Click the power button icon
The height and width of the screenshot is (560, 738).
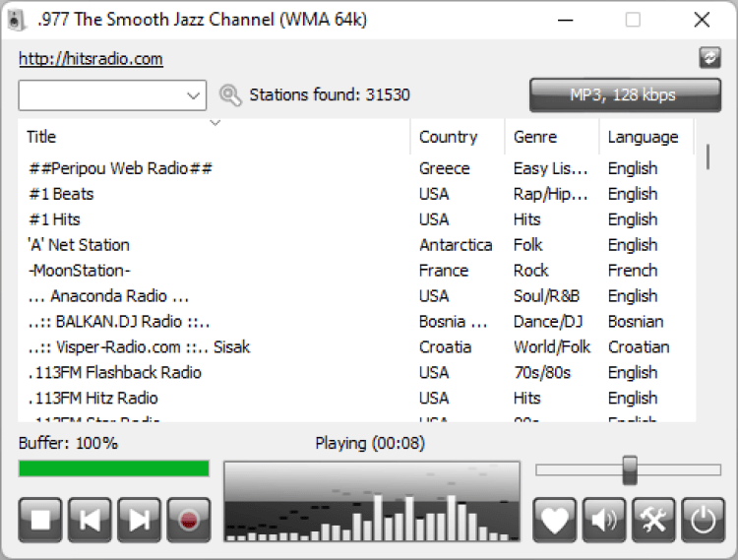(704, 520)
